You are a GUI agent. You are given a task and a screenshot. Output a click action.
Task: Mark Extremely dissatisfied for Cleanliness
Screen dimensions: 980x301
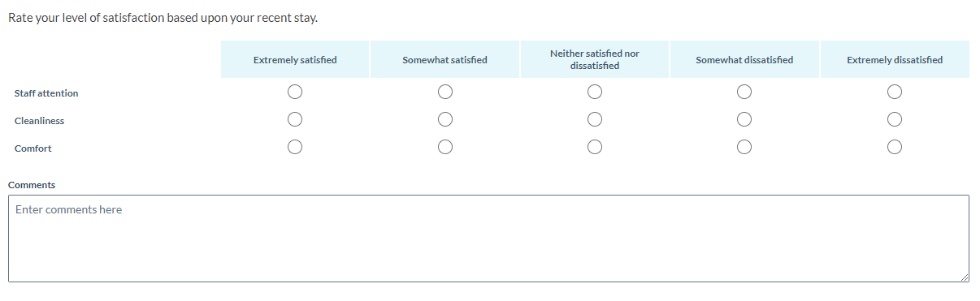[x=895, y=120]
